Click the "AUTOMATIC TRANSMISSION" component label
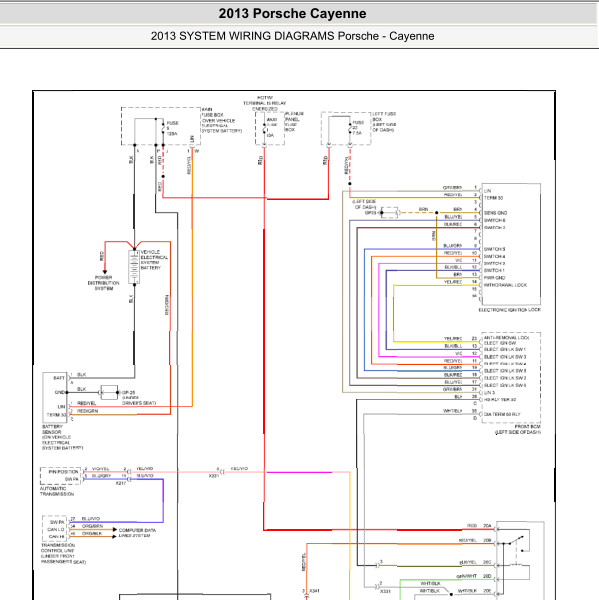Image resolution: width=599 pixels, height=600 pixels. tap(57, 491)
